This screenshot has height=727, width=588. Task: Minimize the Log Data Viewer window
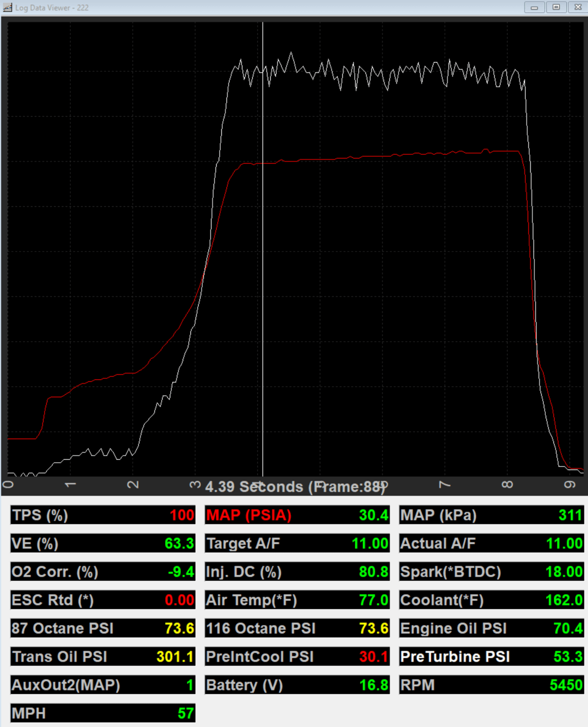(534, 7)
